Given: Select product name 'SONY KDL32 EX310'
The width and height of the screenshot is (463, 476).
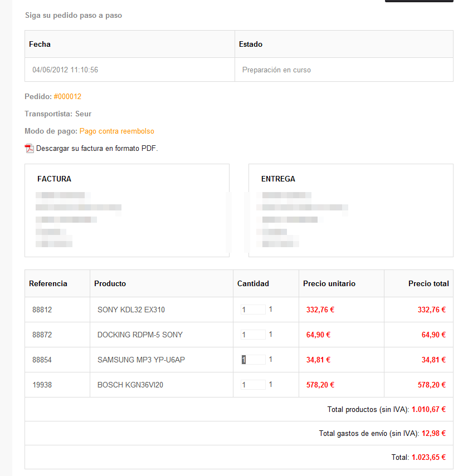Looking at the screenshot, I should pos(131,310).
